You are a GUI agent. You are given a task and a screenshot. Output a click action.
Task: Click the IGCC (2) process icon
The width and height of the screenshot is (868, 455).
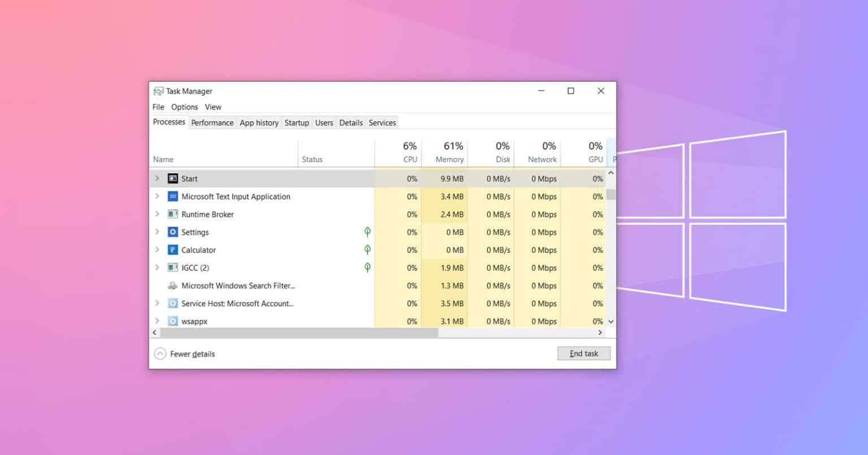(173, 268)
